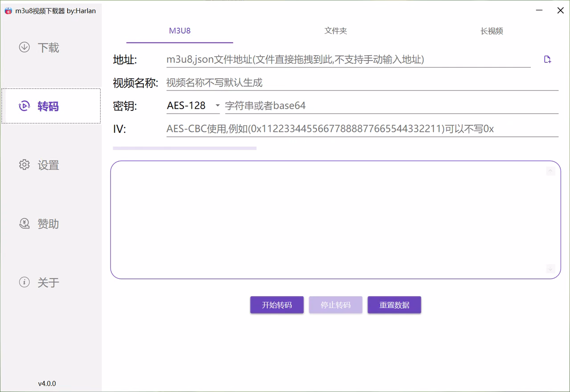Click the disabled 停止转码 button

click(x=336, y=305)
